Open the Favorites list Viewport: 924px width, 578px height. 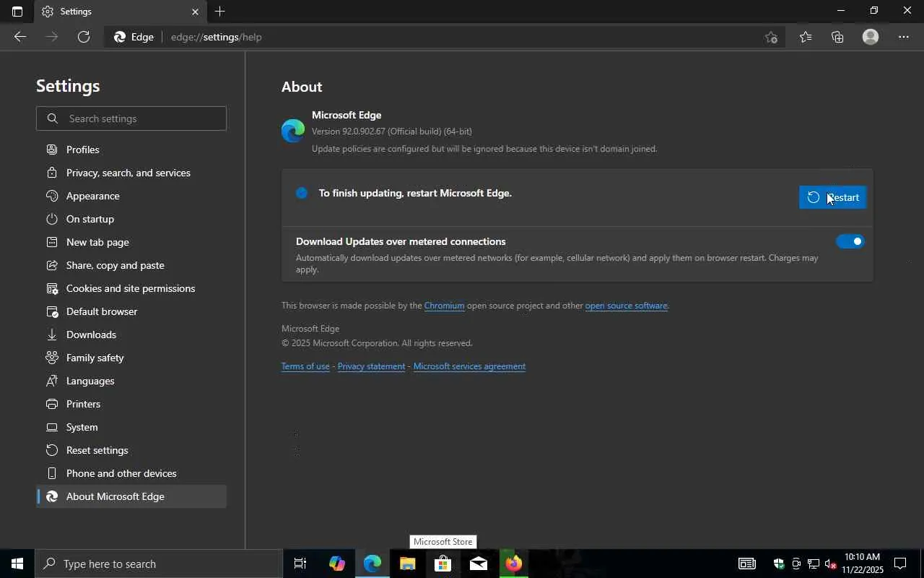(806, 37)
